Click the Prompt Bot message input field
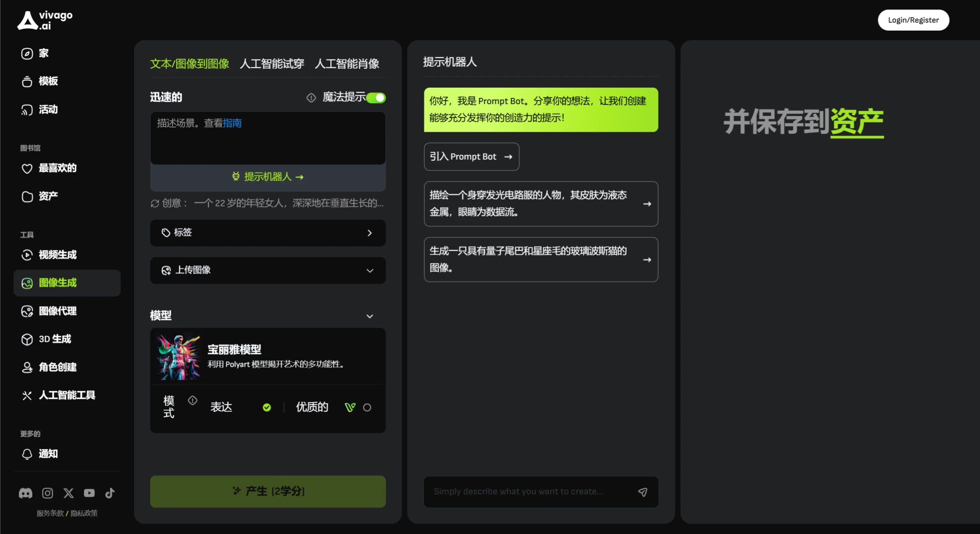The width and height of the screenshot is (980, 534). 529,491
